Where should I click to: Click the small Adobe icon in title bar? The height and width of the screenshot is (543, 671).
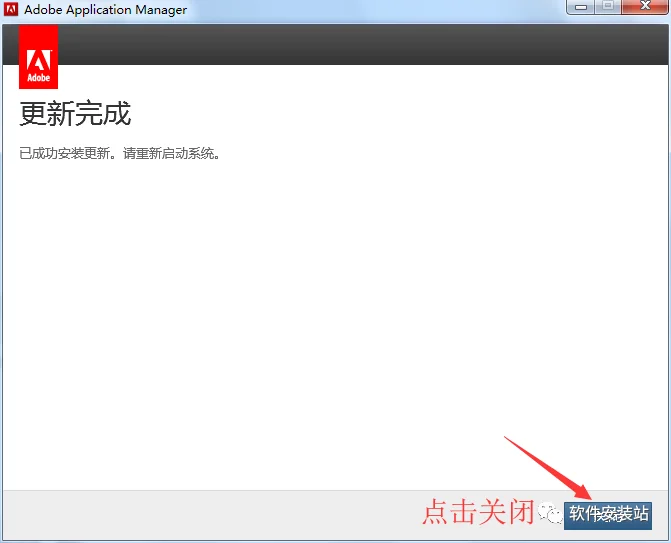pos(11,9)
